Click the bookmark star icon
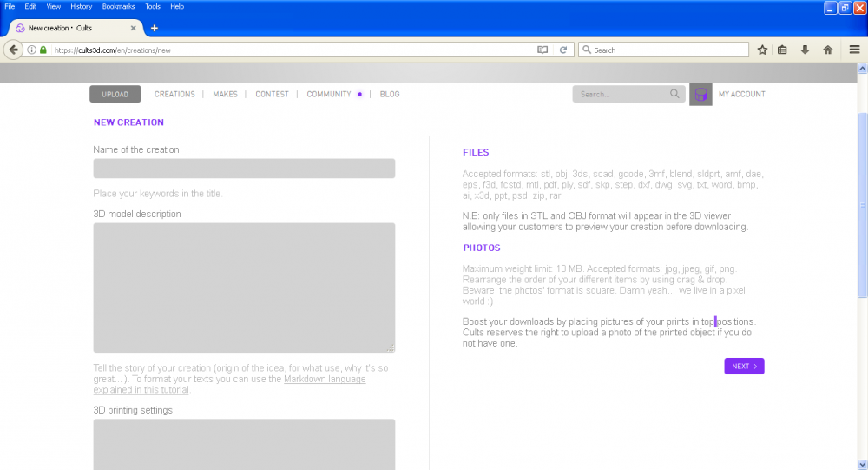The image size is (868, 470). click(762, 50)
